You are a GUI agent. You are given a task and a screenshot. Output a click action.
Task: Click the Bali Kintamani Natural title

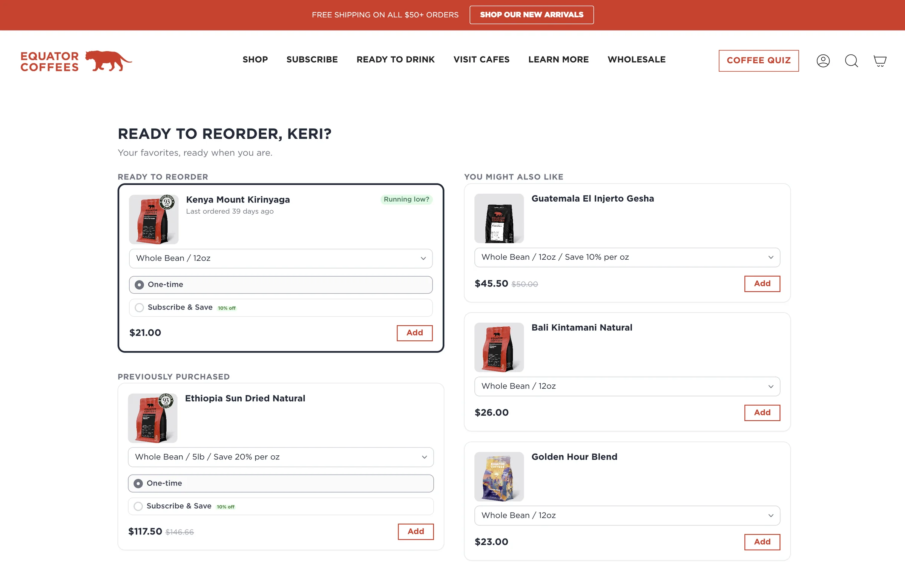coord(582,328)
